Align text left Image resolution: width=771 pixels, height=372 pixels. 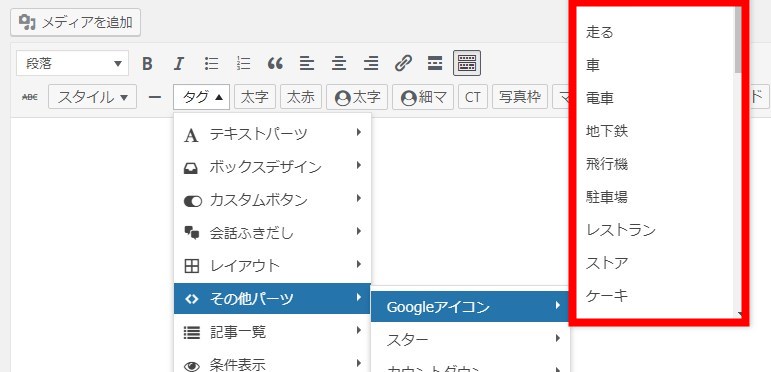[307, 63]
